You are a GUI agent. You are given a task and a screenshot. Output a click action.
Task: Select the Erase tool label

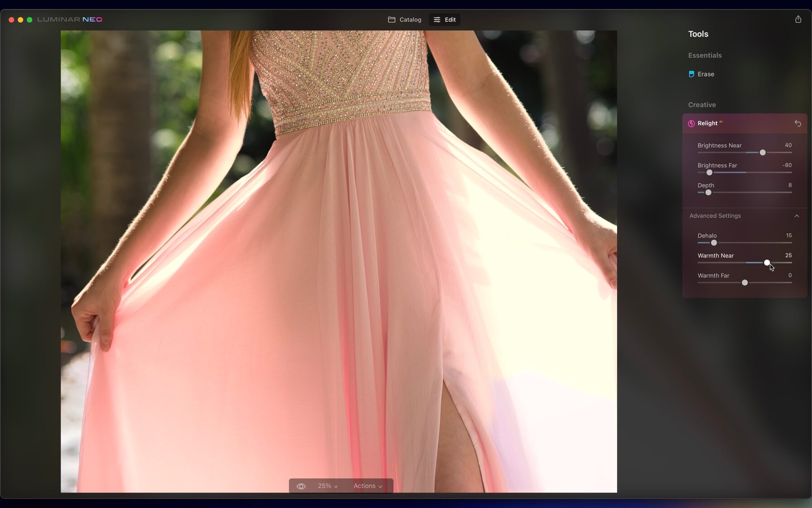pos(706,74)
